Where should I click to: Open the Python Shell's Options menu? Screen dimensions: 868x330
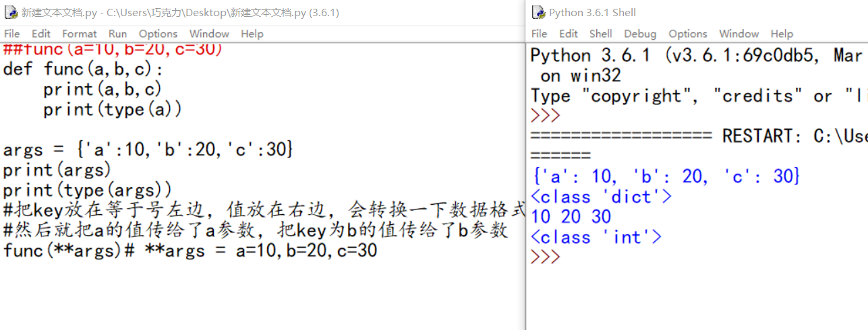click(x=688, y=34)
